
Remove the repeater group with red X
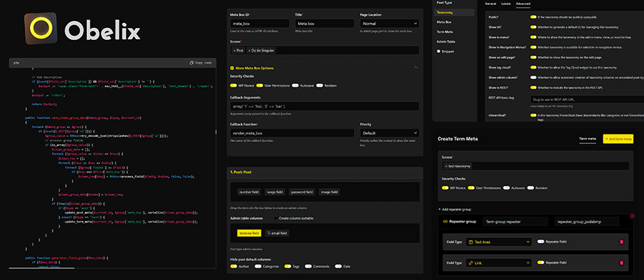tap(633, 216)
